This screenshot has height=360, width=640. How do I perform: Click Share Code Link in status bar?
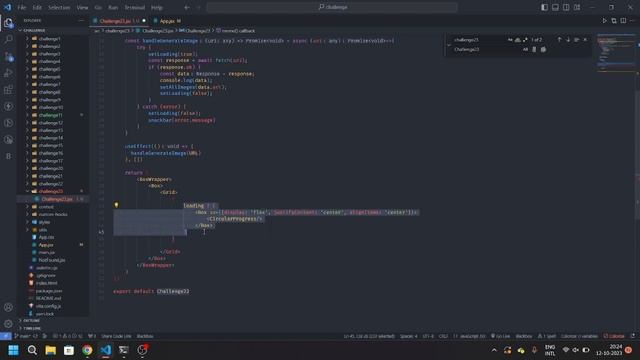coord(116,336)
